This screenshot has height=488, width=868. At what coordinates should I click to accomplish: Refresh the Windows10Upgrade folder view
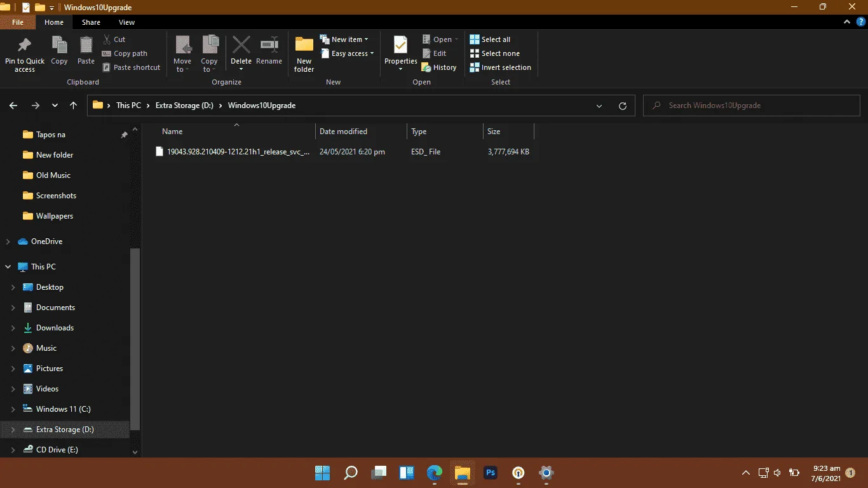623,105
